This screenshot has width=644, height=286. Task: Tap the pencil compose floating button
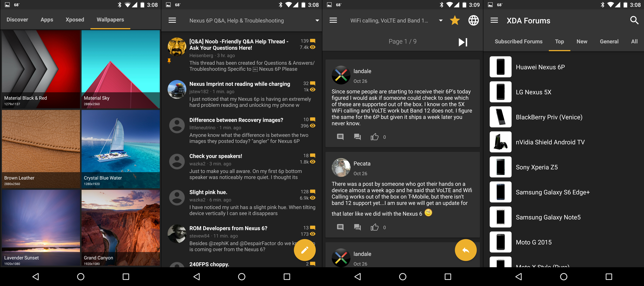click(304, 250)
